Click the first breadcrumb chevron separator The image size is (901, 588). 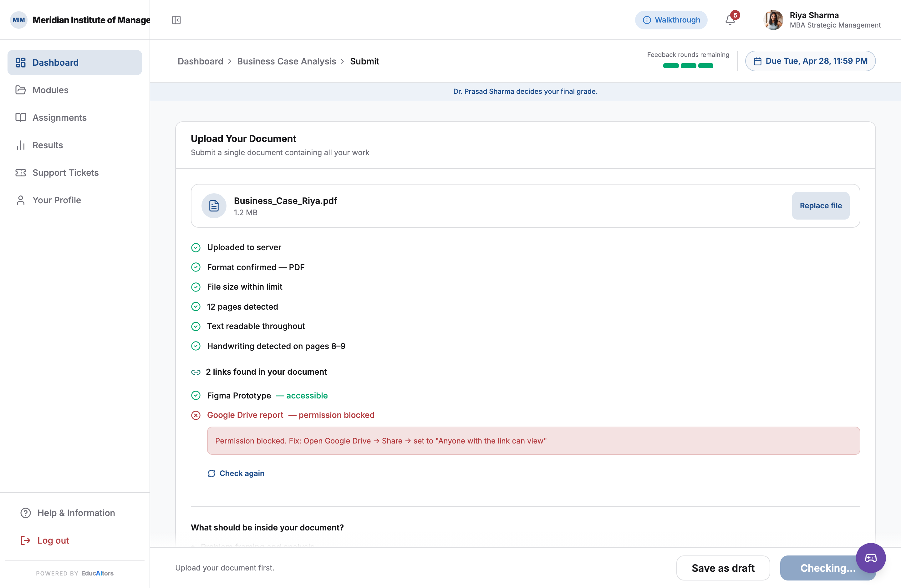tap(230, 61)
